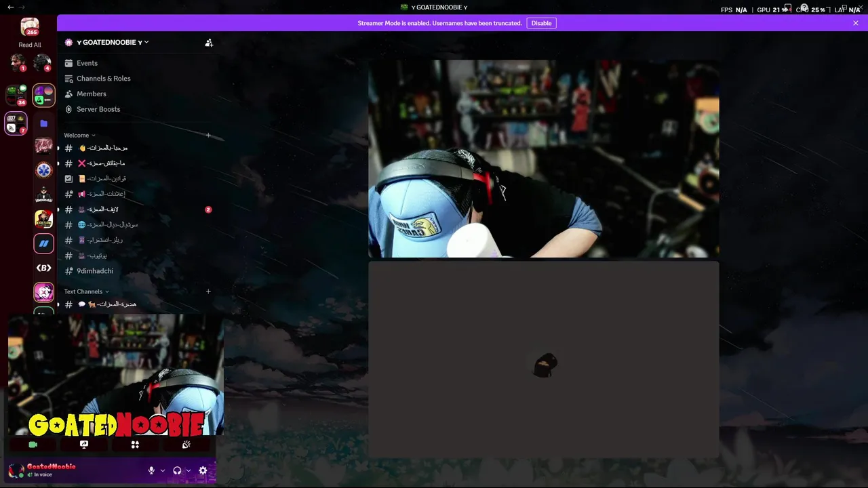
Task: Open the Members page
Action: (91, 94)
